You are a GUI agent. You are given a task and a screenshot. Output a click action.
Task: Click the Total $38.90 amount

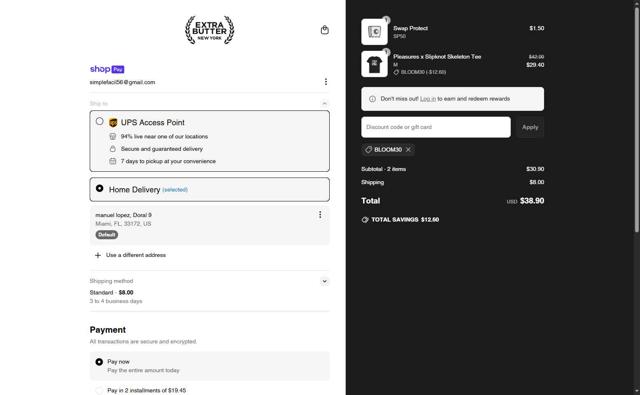click(x=532, y=201)
